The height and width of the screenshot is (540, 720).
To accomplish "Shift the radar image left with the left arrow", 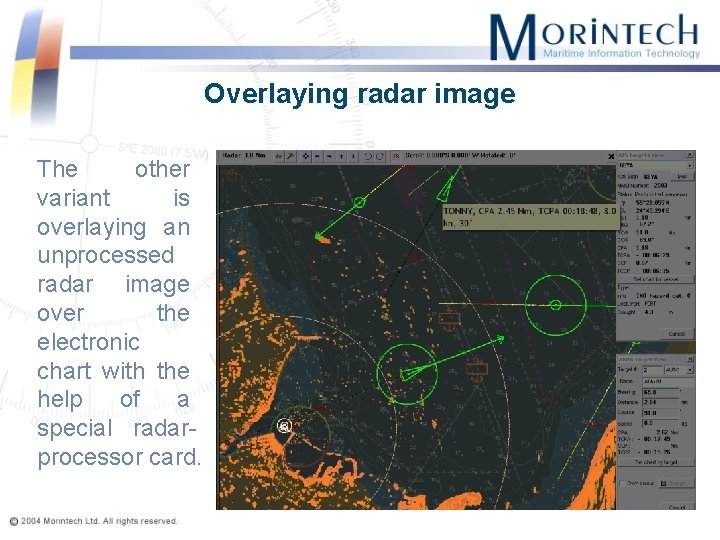I will (317, 156).
